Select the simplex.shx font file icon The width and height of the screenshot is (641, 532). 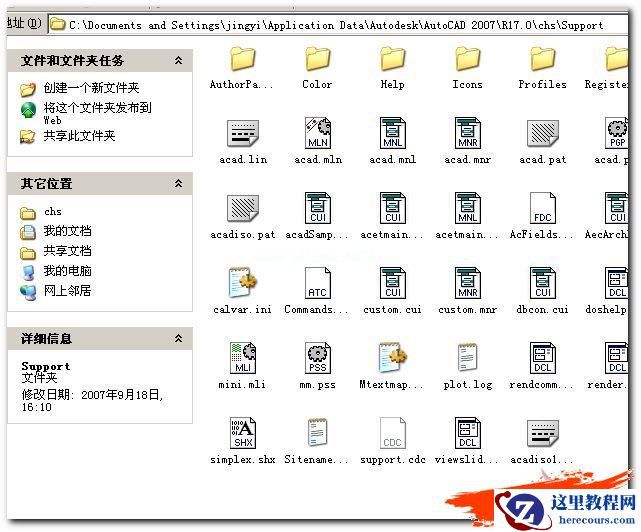243,433
